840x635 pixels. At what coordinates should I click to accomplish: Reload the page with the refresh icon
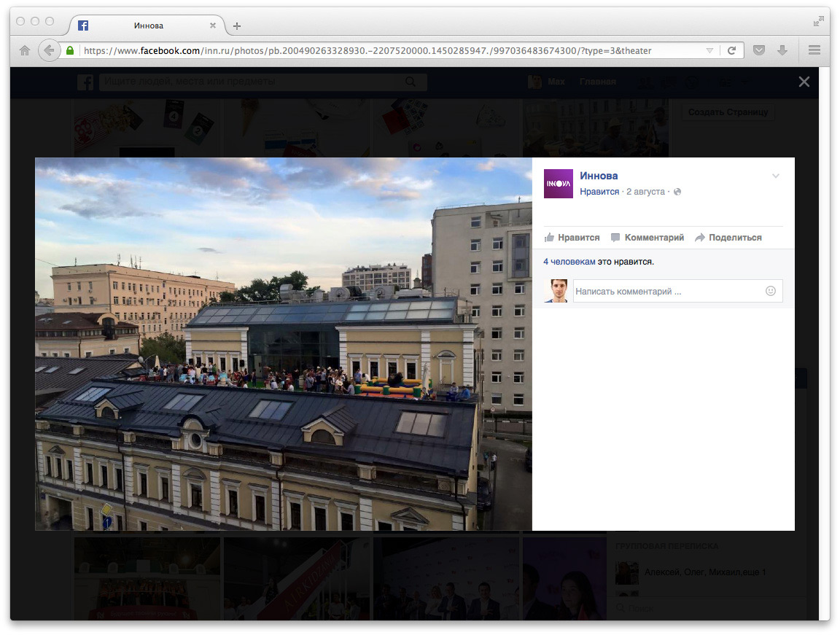tap(731, 50)
